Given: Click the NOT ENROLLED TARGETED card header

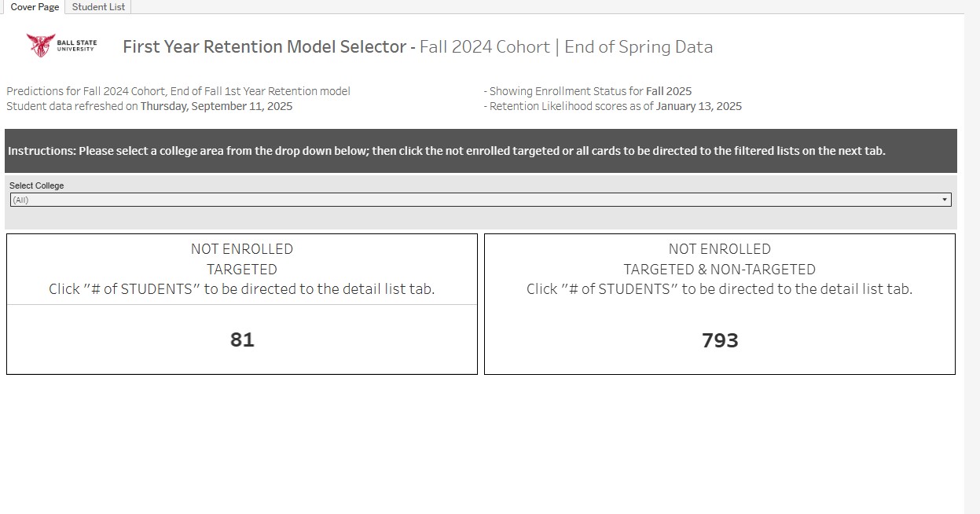Looking at the screenshot, I should coord(242,259).
